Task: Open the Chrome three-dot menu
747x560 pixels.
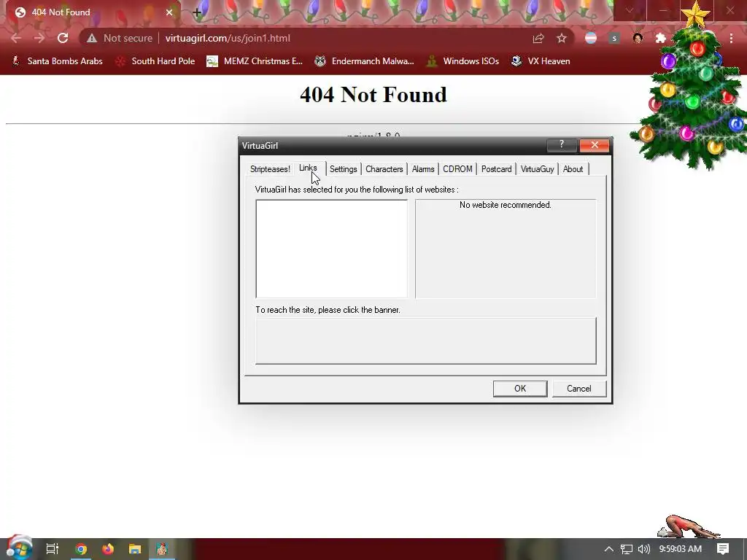Action: click(x=731, y=38)
